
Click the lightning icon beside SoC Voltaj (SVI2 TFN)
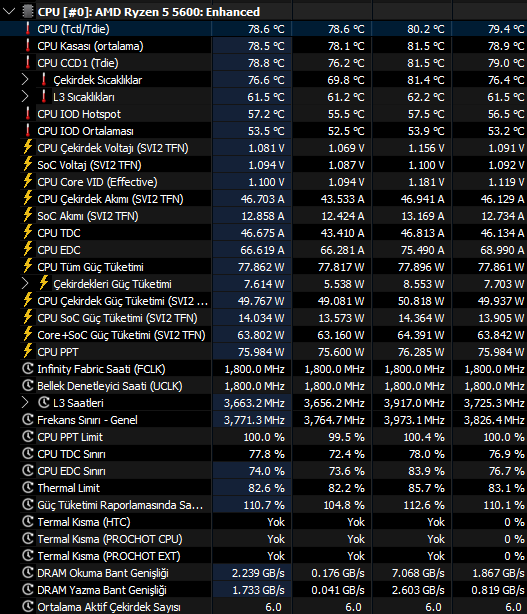click(x=28, y=165)
